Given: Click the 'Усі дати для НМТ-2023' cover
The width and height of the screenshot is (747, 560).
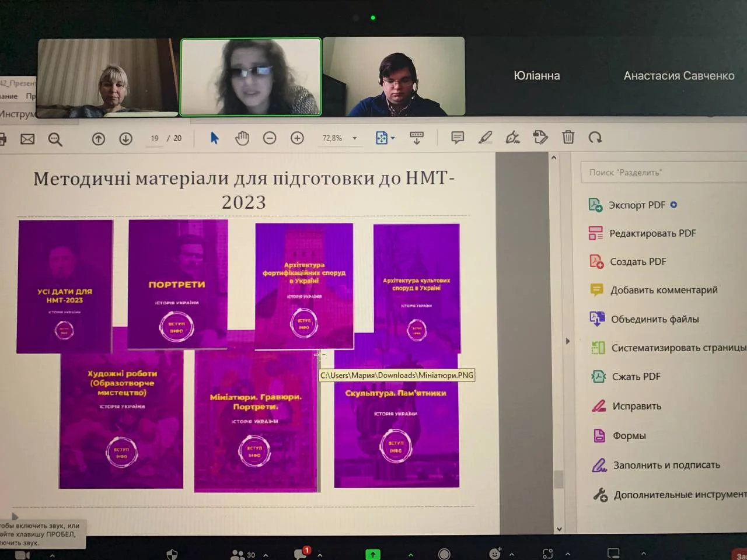Looking at the screenshot, I should click(x=64, y=286).
